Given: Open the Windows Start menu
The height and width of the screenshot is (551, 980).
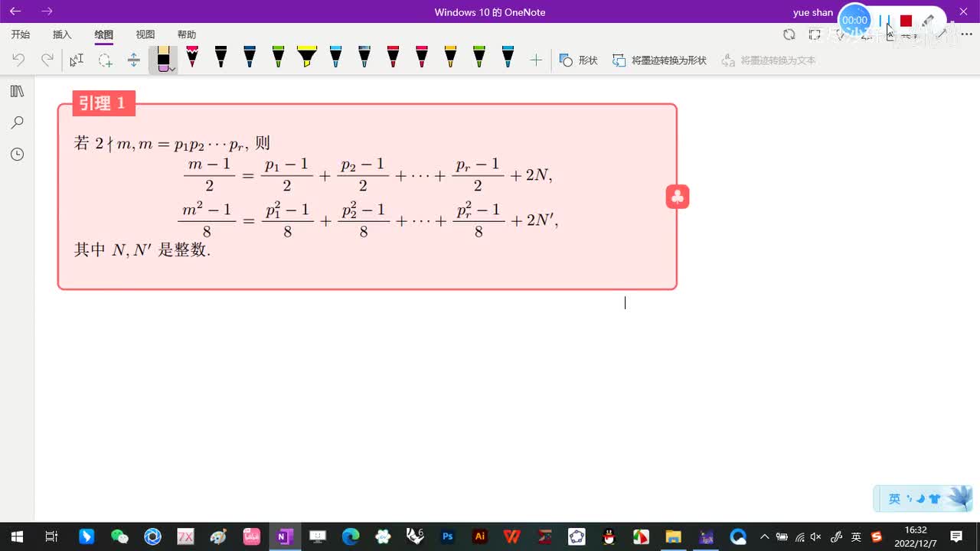Looking at the screenshot, I should click(17, 536).
